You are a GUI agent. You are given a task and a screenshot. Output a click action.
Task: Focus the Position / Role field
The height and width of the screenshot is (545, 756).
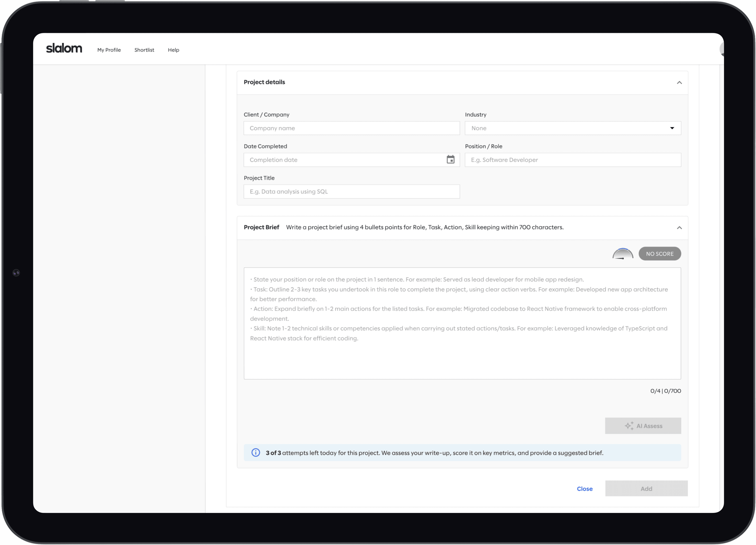coord(573,160)
